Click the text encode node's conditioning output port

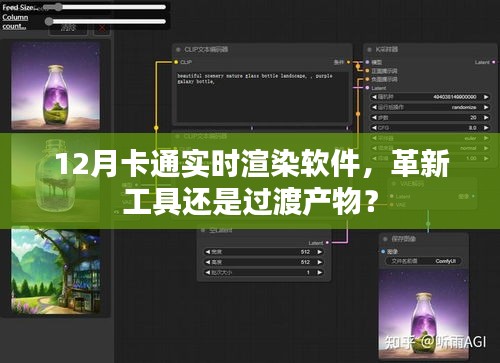pyautogui.click(x=349, y=62)
